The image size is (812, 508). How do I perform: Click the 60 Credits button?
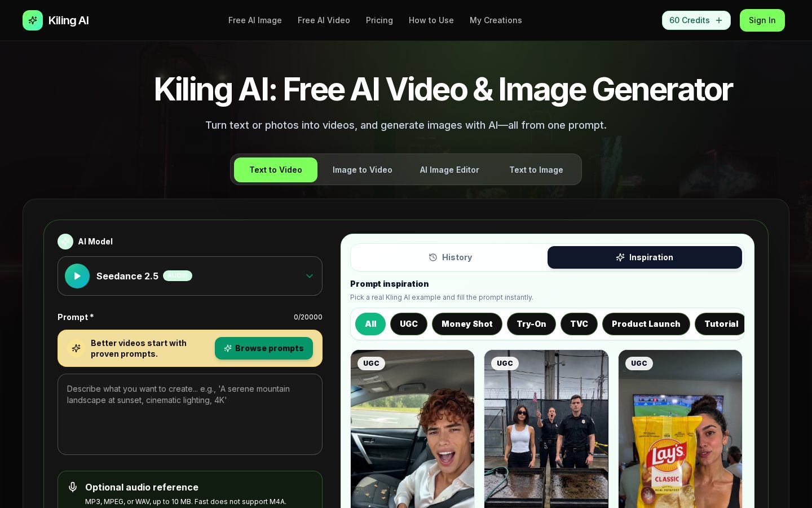click(x=696, y=20)
